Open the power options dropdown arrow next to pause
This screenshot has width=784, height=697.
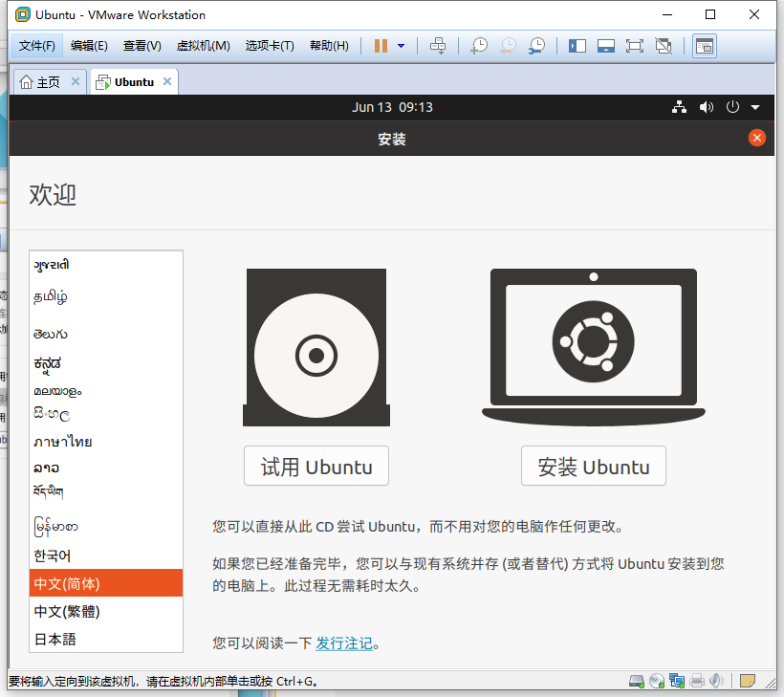(x=401, y=46)
